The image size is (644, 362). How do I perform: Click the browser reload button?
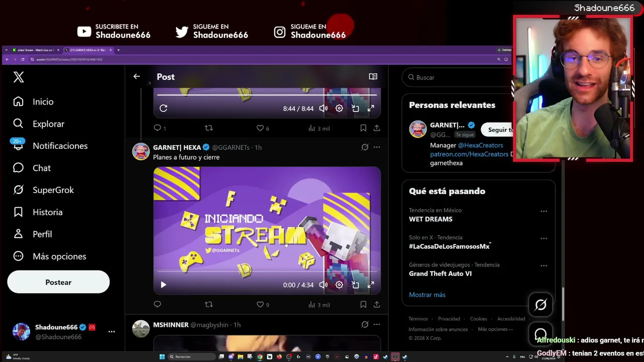pos(23,59)
